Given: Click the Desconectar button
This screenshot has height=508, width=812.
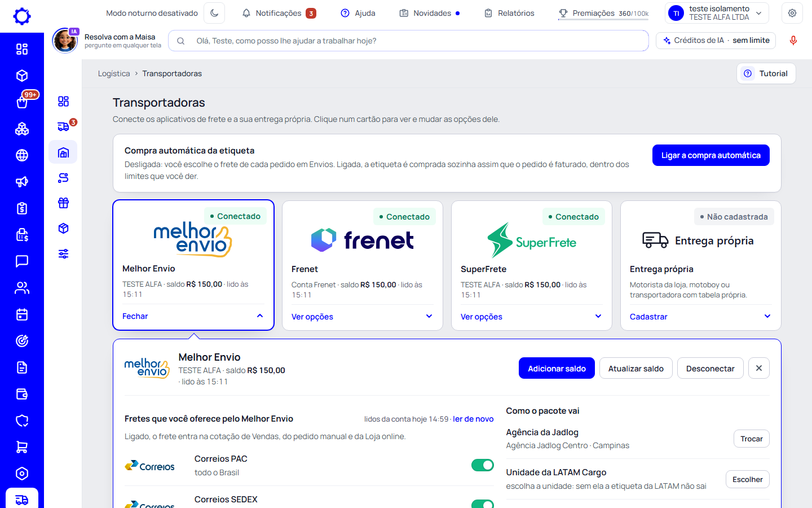Looking at the screenshot, I should pos(710,368).
